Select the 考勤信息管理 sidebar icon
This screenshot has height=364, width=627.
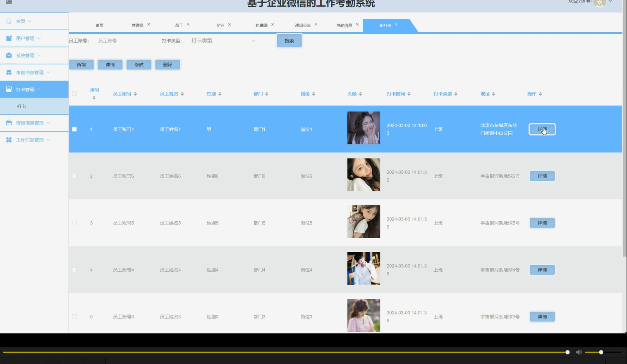[8, 72]
